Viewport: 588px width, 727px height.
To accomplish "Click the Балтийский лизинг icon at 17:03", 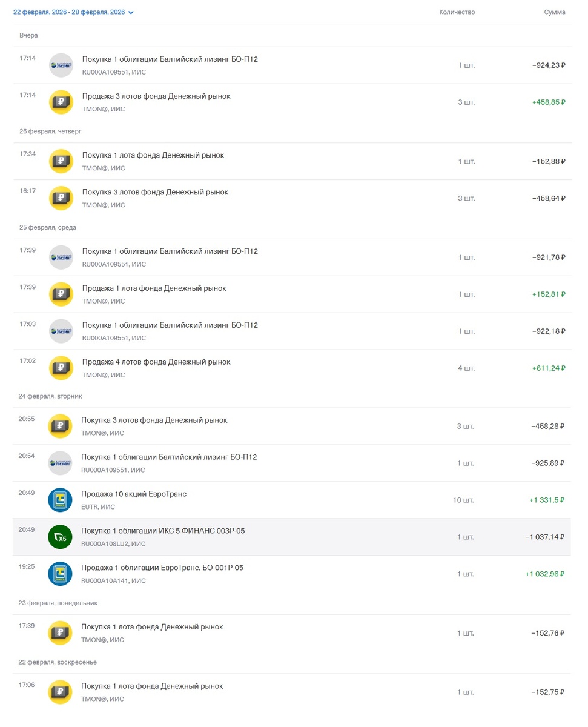I will point(61,331).
